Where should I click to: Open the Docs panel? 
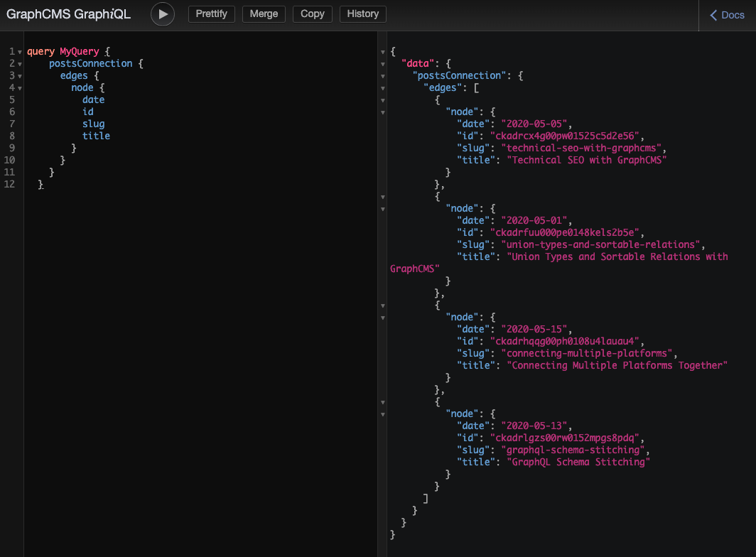coord(727,15)
